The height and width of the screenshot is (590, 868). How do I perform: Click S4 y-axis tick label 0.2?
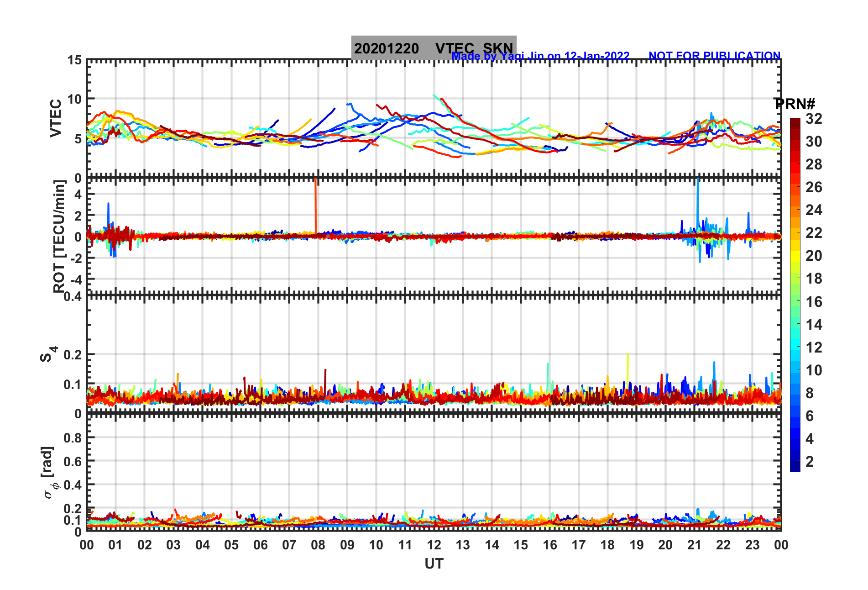point(73,355)
